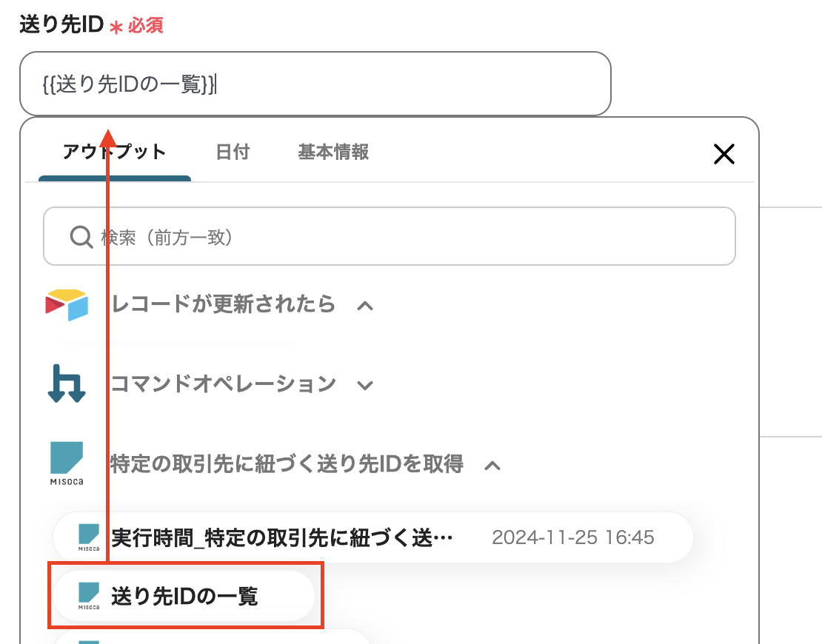The width and height of the screenshot is (822, 644).
Task: Choose the 実行時間_特定の取引先 output item
Action: tap(372, 537)
